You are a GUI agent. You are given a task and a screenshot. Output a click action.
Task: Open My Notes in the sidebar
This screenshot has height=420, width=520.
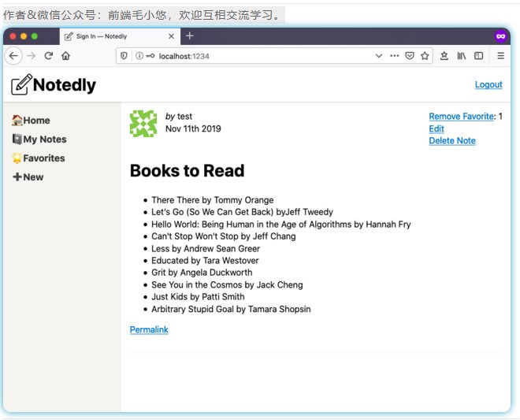39,139
